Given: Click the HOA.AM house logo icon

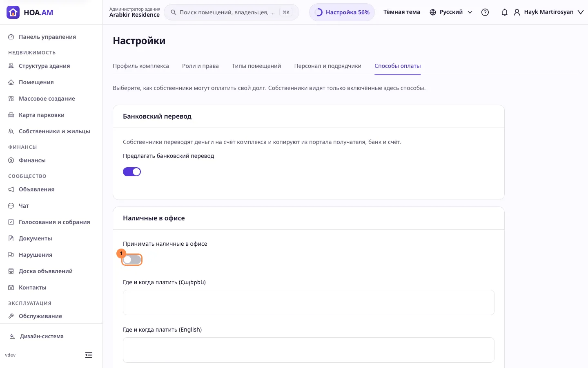Looking at the screenshot, I should click(13, 12).
